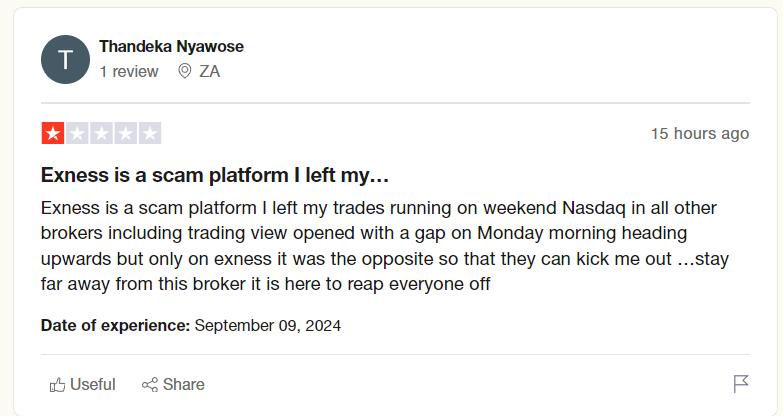The width and height of the screenshot is (783, 416).
Task: Click the review body paragraph text
Action: pos(385,246)
